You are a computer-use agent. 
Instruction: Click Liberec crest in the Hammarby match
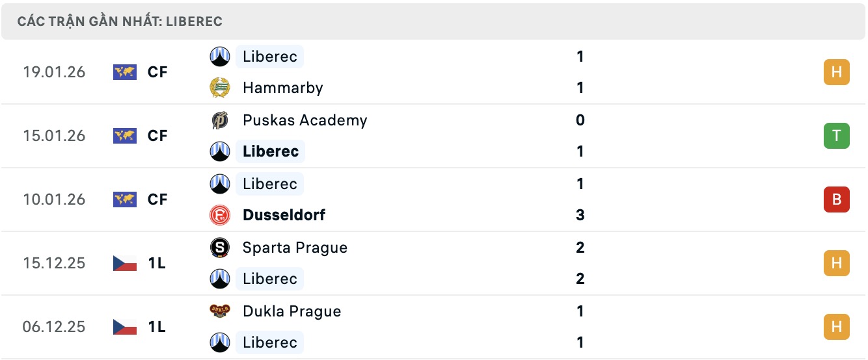220,57
